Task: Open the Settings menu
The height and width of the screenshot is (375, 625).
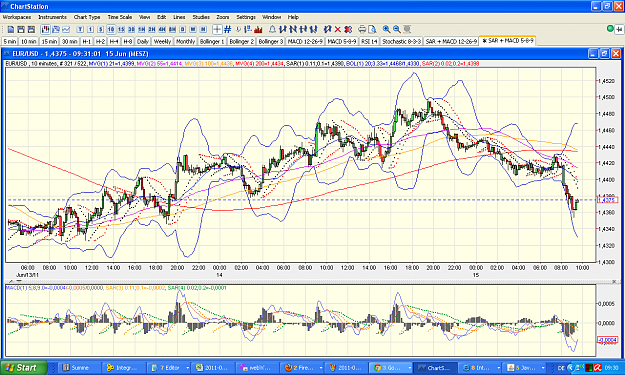Action: click(246, 17)
